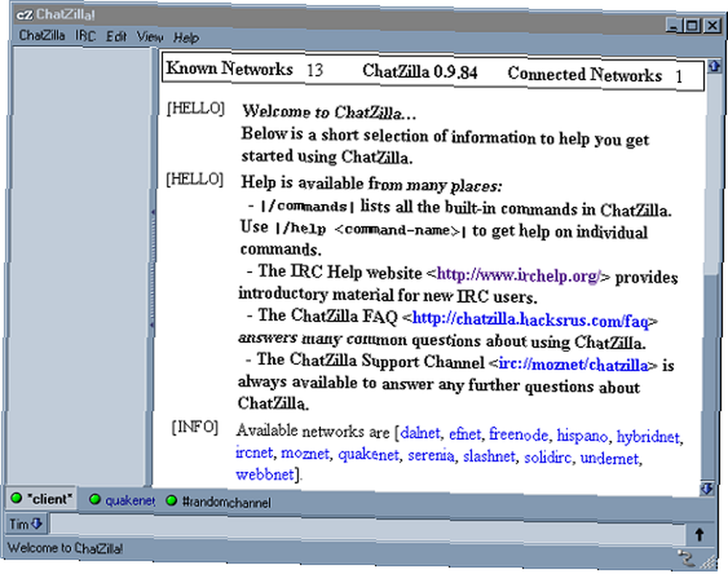The height and width of the screenshot is (574, 728).
Task: Connect to the freenode network link
Action: click(518, 435)
